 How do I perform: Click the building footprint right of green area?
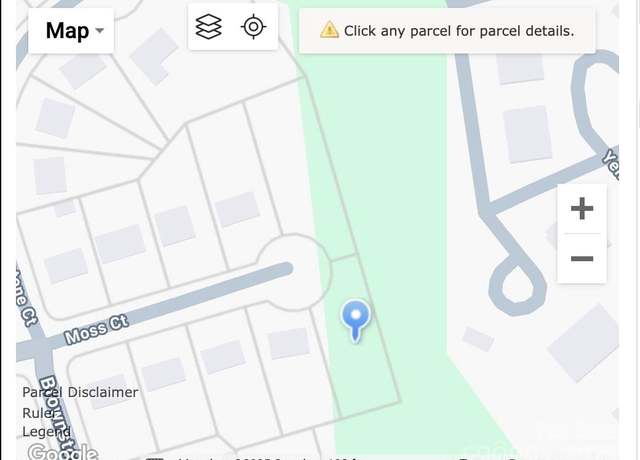coord(527,134)
